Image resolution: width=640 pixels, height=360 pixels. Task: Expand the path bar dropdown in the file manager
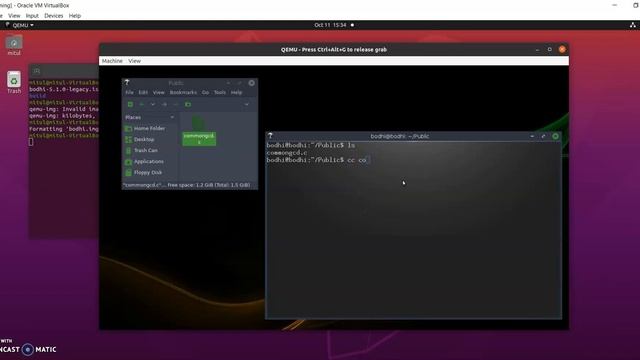pos(247,104)
